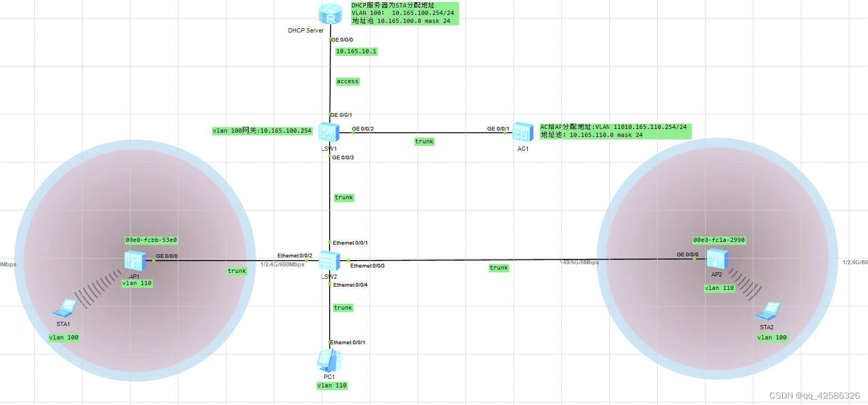Click the STA1 laptop icon

point(65,309)
